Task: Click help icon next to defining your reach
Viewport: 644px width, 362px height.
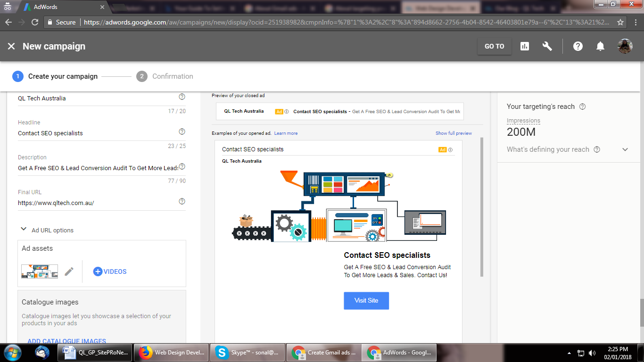Action: [x=597, y=149]
